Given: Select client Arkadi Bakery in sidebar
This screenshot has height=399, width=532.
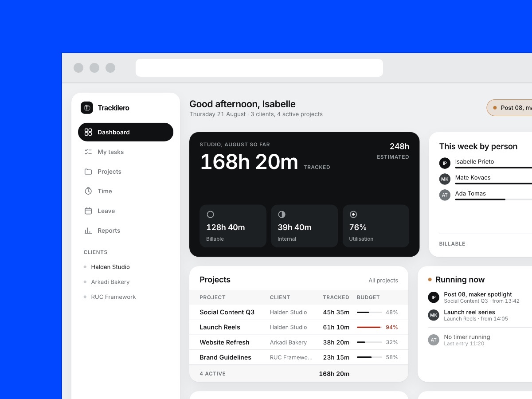Looking at the screenshot, I should [110, 282].
